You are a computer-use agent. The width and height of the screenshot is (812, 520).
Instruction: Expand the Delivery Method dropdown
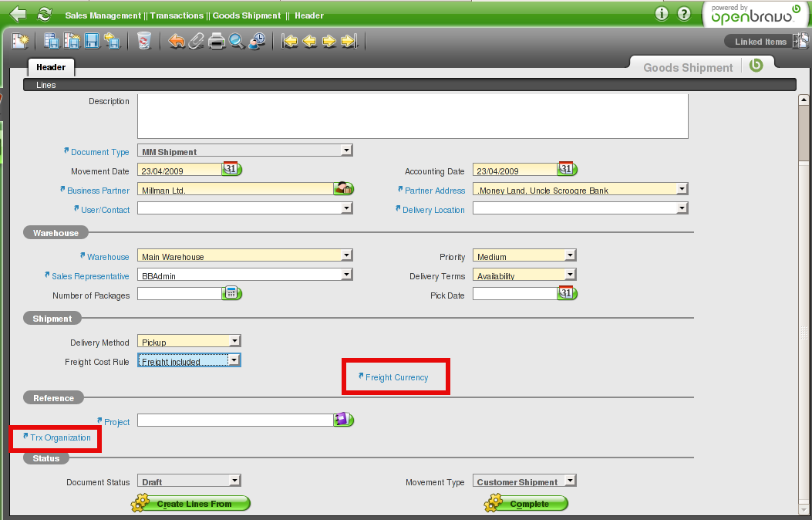[234, 340]
